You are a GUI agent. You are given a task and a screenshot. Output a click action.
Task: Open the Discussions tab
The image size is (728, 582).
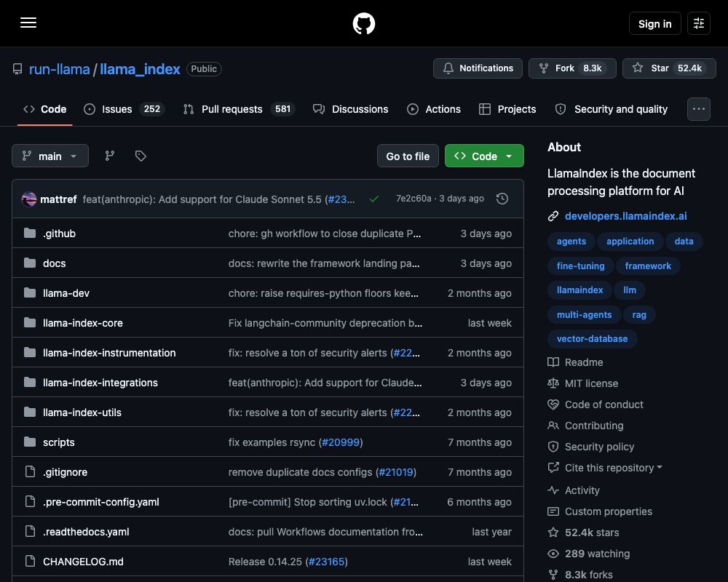[x=351, y=109]
